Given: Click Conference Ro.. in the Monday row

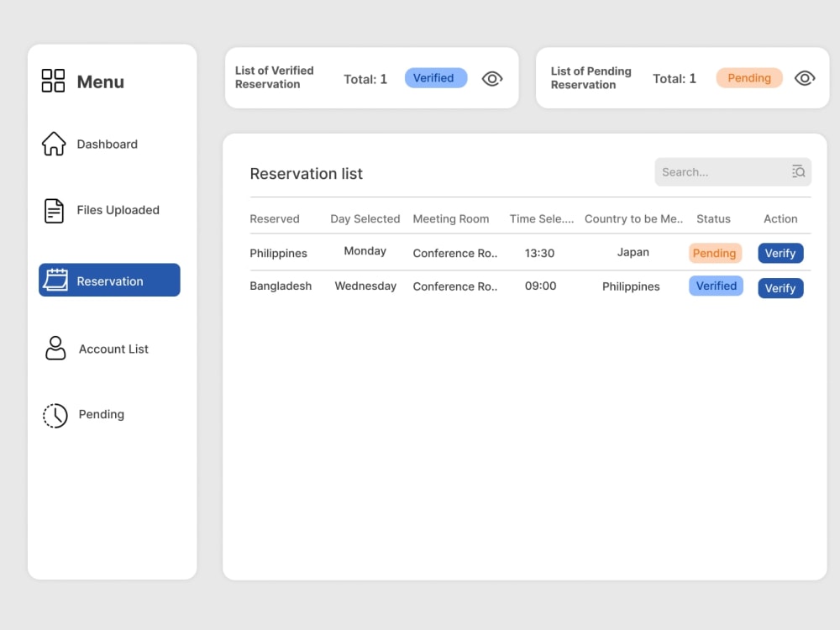Looking at the screenshot, I should click(454, 254).
